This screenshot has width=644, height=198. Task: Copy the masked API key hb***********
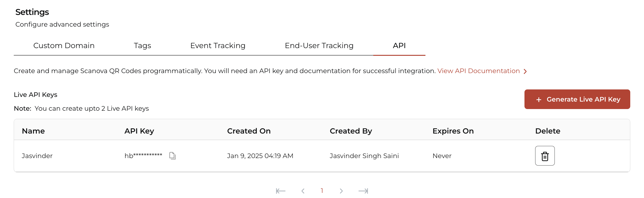172,156
